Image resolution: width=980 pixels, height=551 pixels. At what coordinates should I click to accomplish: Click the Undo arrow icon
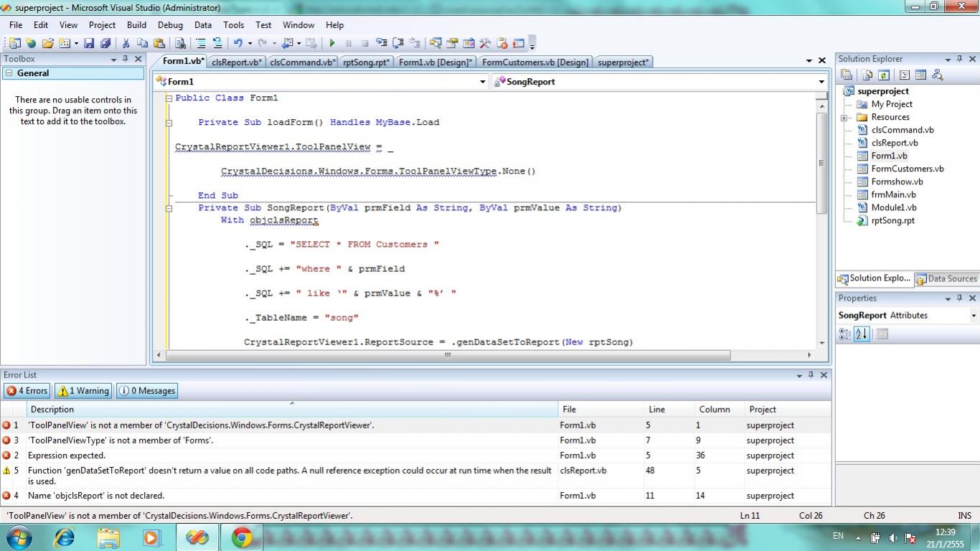(x=237, y=43)
